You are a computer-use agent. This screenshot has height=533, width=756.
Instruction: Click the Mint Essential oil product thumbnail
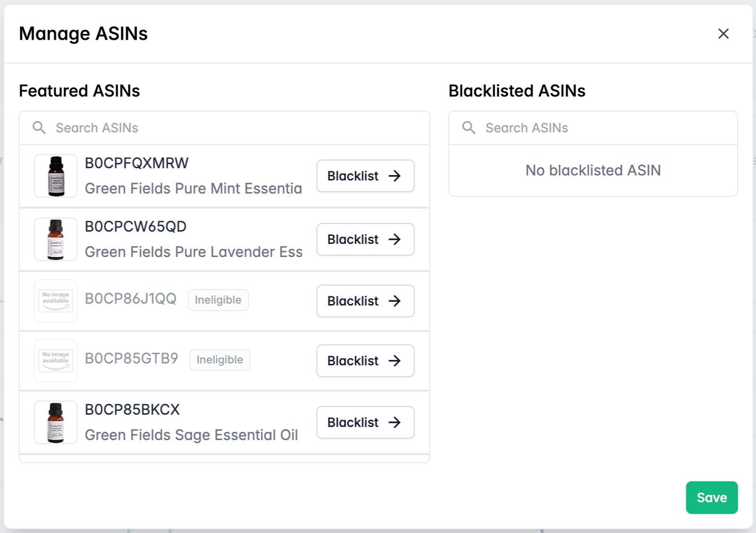(56, 176)
